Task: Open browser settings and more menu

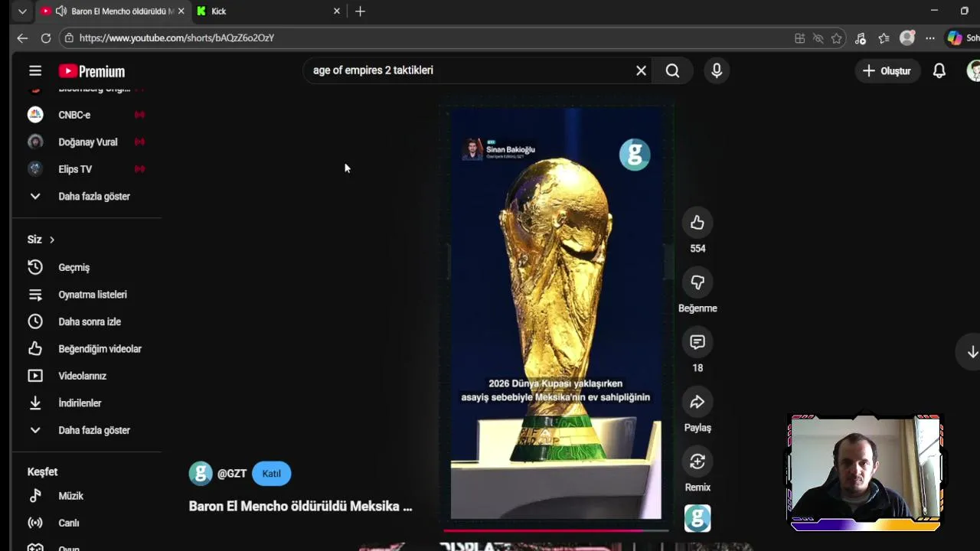Action: (930, 37)
